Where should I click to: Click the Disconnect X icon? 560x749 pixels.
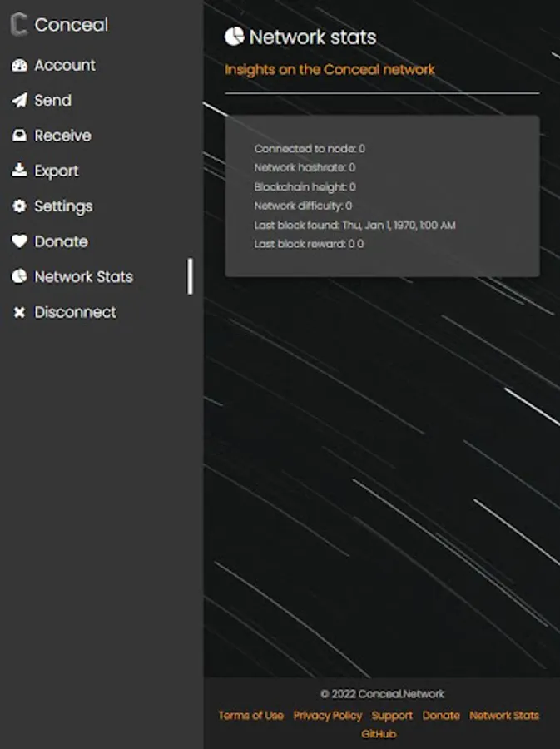pos(19,312)
